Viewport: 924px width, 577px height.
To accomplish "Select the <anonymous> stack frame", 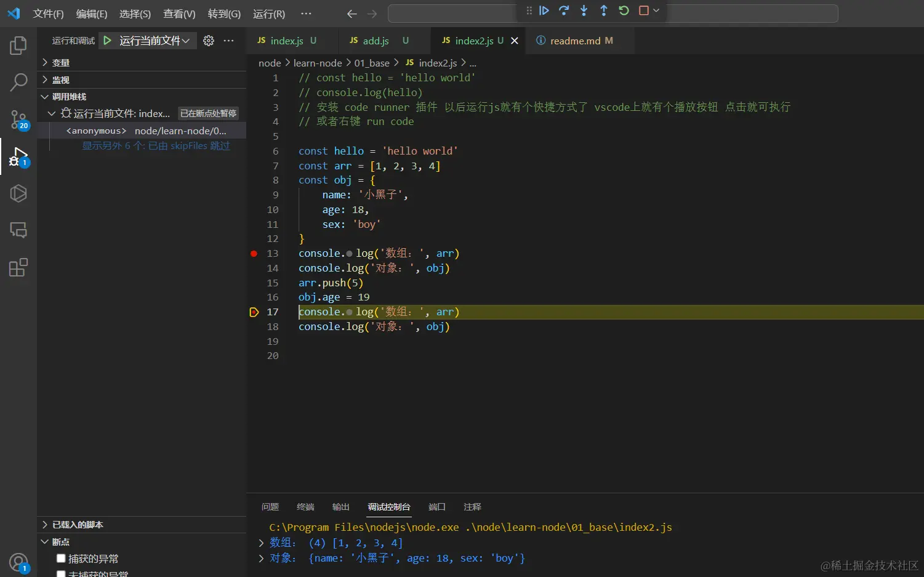I will pyautogui.click(x=142, y=131).
